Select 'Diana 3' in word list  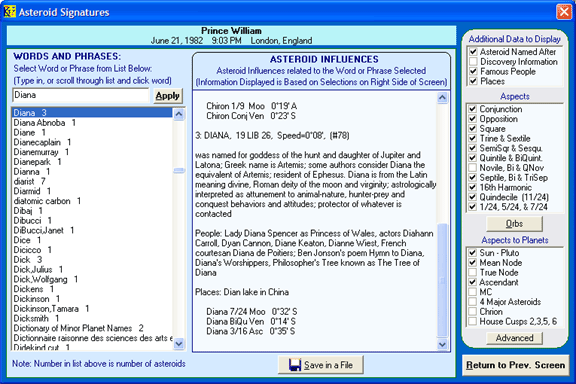92,112
